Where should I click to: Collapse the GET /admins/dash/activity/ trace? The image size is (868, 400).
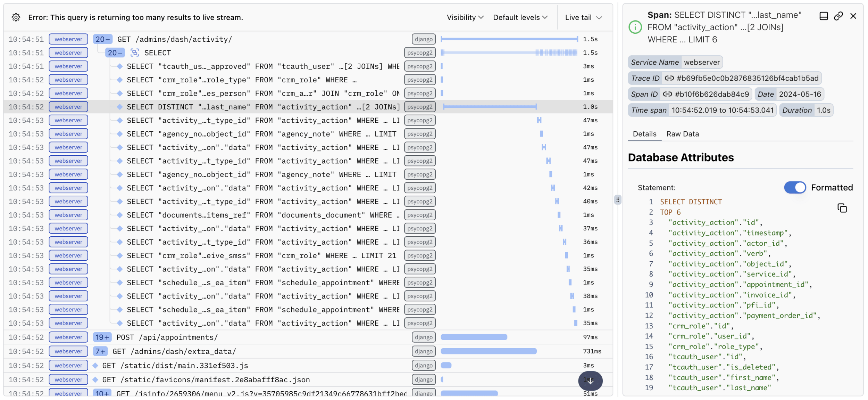(102, 39)
